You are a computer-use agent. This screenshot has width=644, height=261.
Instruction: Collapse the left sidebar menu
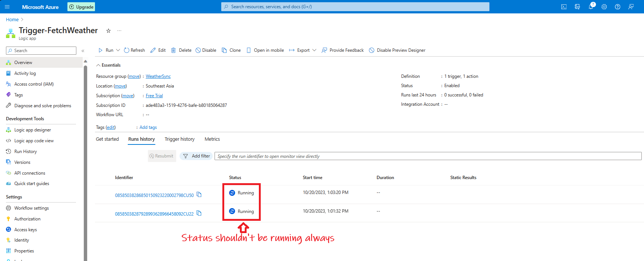coord(83,51)
